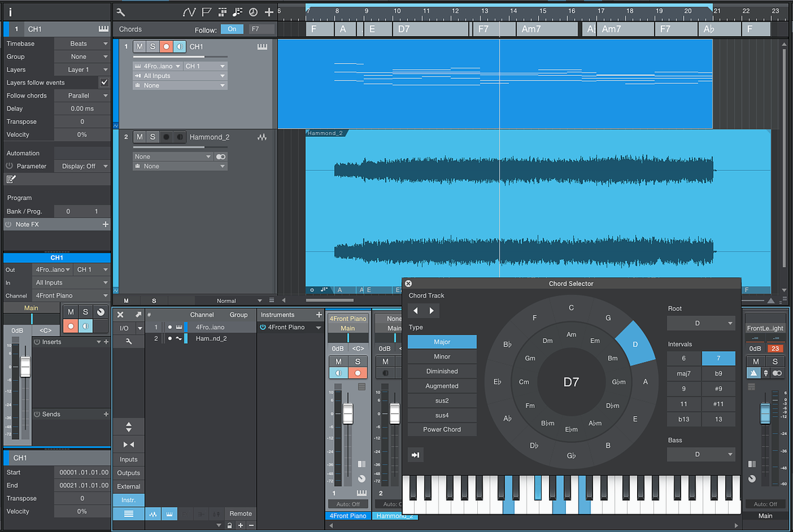Image resolution: width=793 pixels, height=532 pixels.
Task: Solo the Hammond_2 track
Action: (152, 137)
